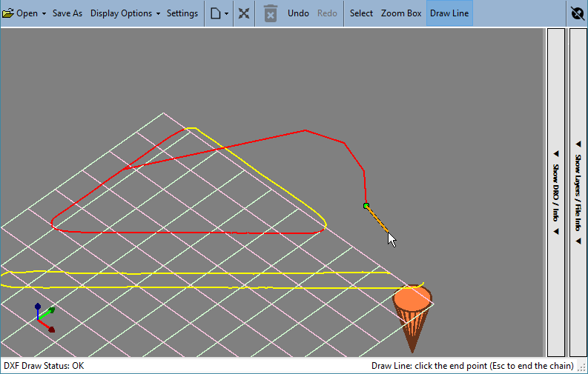Expand the new document dropdown arrow
Viewport: 588px width, 374px height.
click(x=226, y=14)
